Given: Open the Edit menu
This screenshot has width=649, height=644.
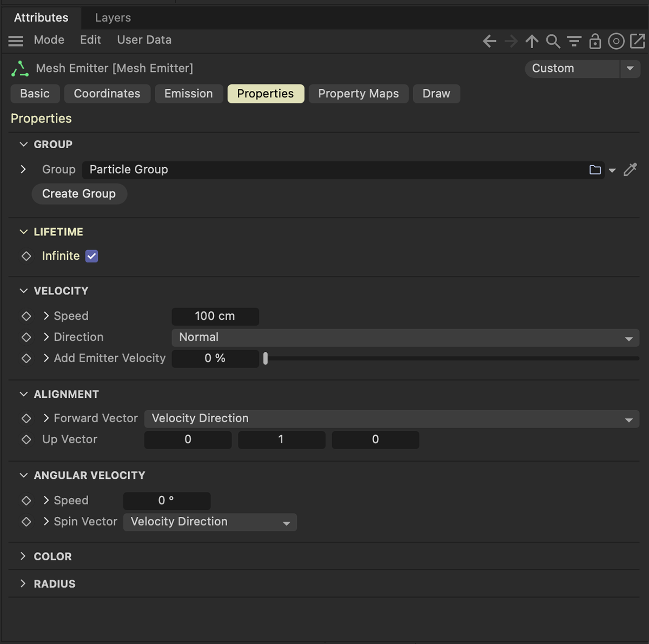Looking at the screenshot, I should [x=90, y=40].
